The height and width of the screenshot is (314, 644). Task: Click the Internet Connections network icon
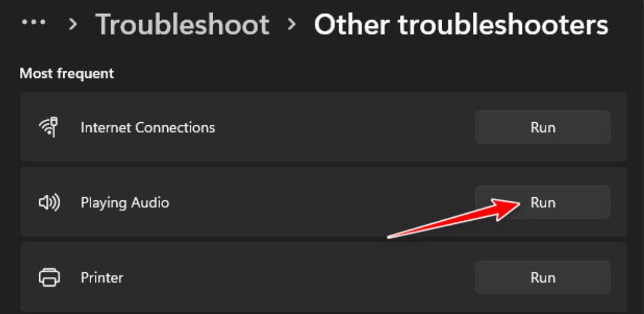[x=50, y=127]
